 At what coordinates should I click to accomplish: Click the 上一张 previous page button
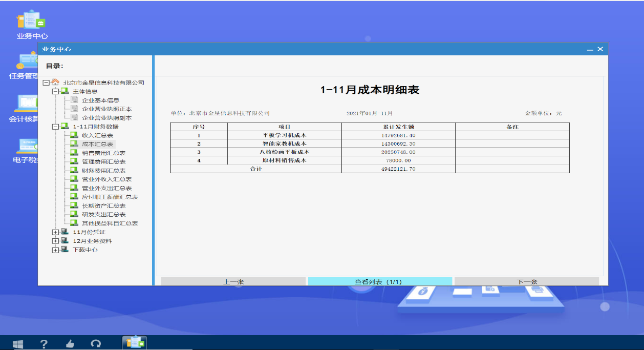click(233, 282)
